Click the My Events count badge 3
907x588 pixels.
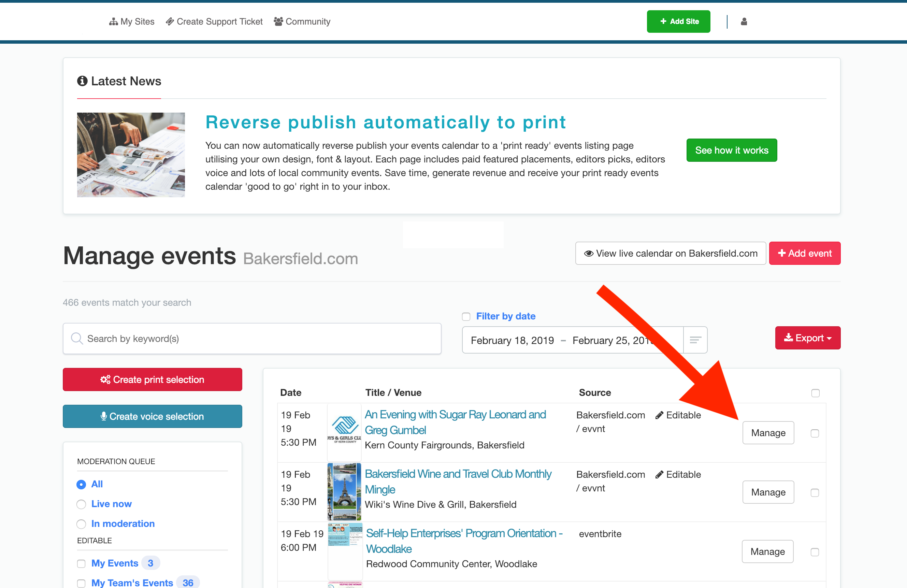coord(150,563)
